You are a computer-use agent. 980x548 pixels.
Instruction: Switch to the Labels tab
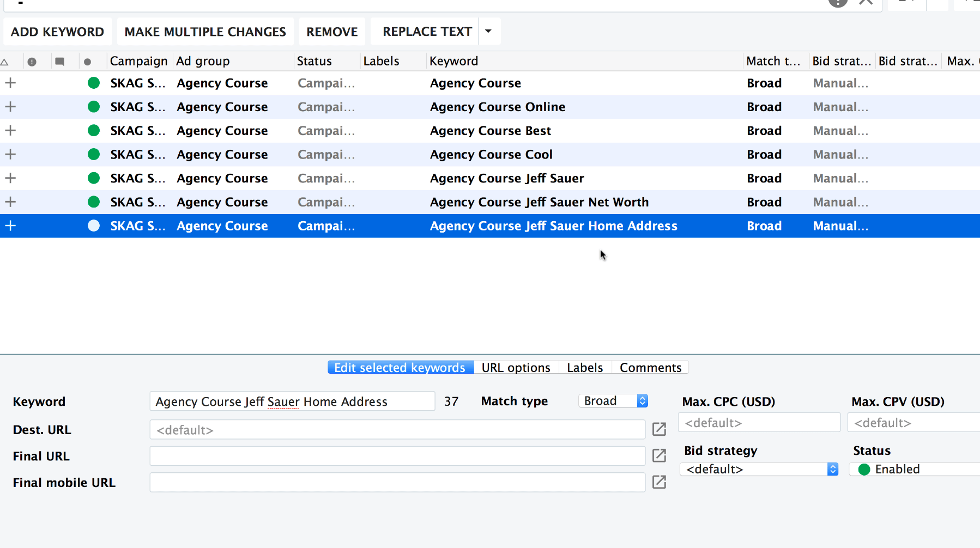[585, 368]
